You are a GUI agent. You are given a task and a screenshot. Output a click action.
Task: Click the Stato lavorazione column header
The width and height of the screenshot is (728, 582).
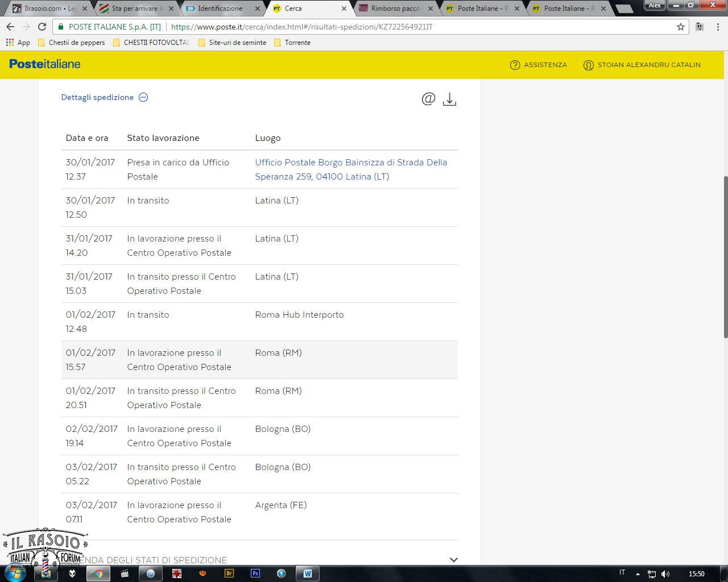click(x=163, y=138)
